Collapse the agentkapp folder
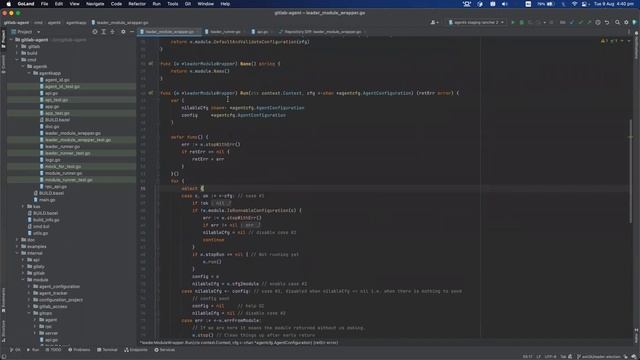This screenshot has width=640, height=360. (29, 73)
